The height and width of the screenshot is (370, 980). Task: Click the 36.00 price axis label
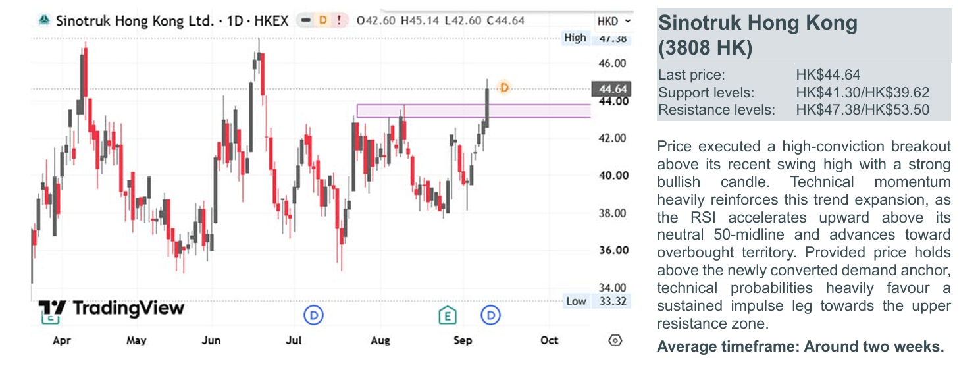(613, 250)
